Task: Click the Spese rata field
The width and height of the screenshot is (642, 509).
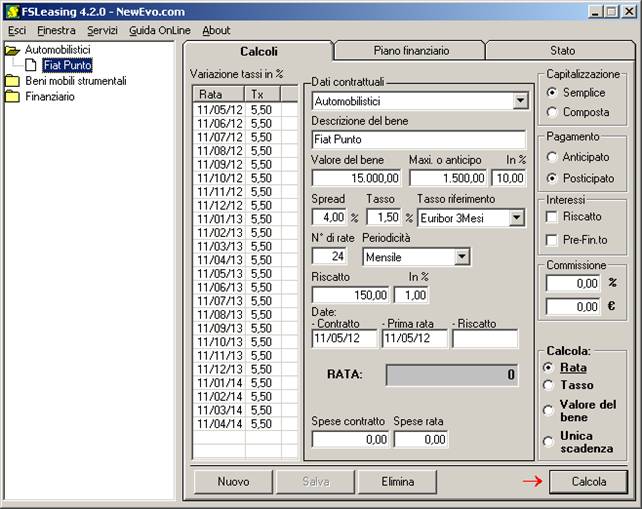Action: click(x=421, y=439)
